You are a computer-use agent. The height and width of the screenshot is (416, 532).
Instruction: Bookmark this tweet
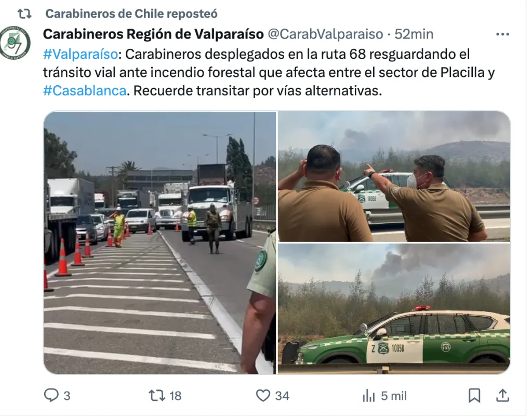[474, 396]
